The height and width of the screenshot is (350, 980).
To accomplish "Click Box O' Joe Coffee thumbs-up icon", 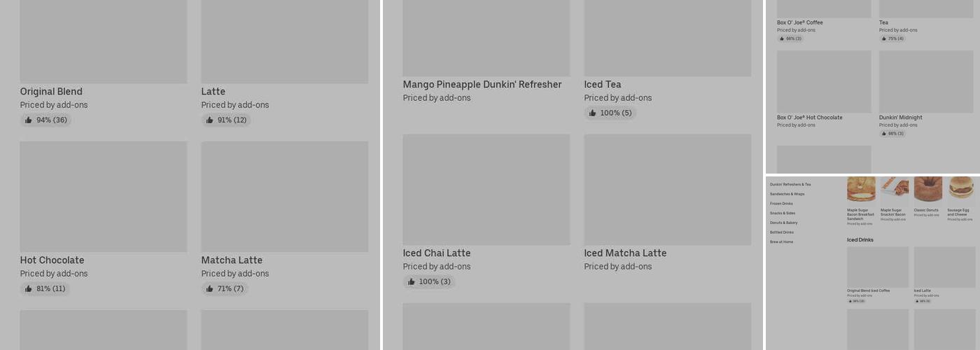I will tap(782, 38).
